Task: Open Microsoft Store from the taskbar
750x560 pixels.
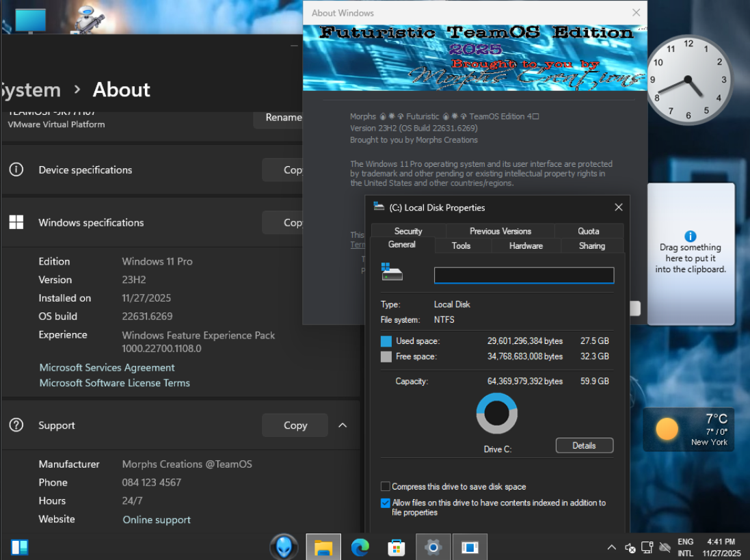Action: pyautogui.click(x=397, y=547)
